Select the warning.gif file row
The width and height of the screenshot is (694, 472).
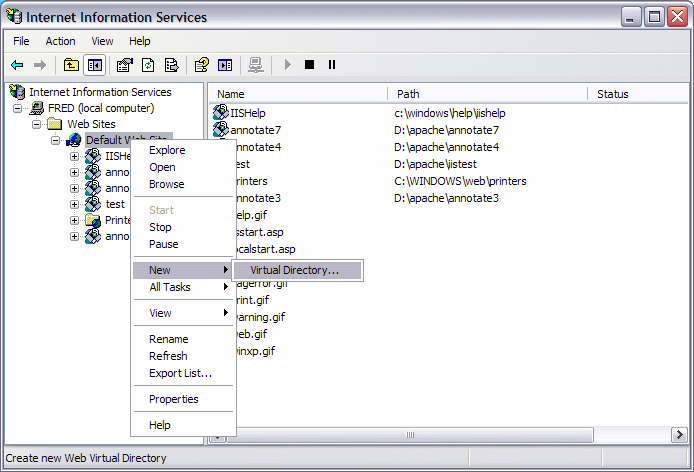pyautogui.click(x=261, y=317)
